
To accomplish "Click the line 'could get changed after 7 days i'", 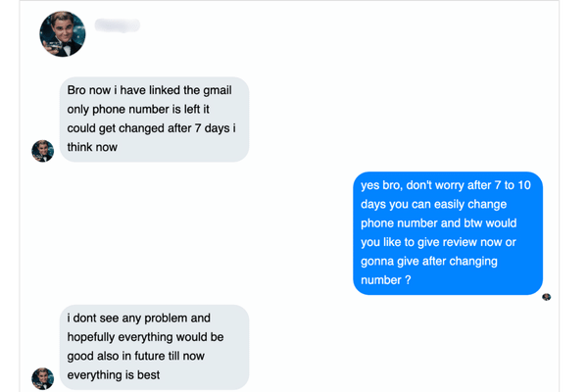I will coord(151,127).
